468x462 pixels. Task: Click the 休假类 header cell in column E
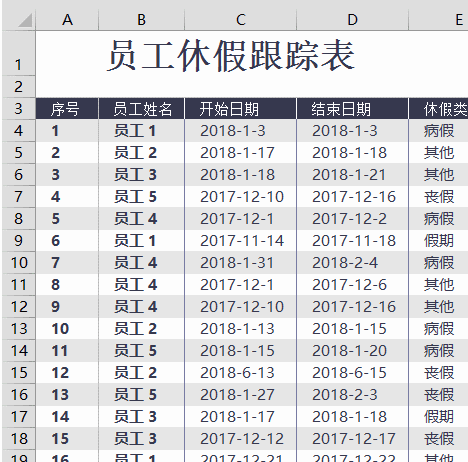click(x=438, y=109)
